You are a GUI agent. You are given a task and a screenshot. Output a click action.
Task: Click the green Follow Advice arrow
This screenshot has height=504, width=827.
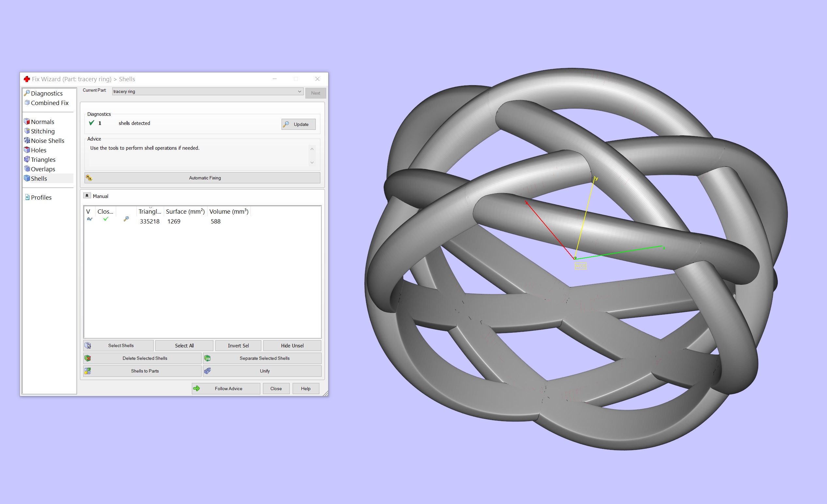coord(197,389)
